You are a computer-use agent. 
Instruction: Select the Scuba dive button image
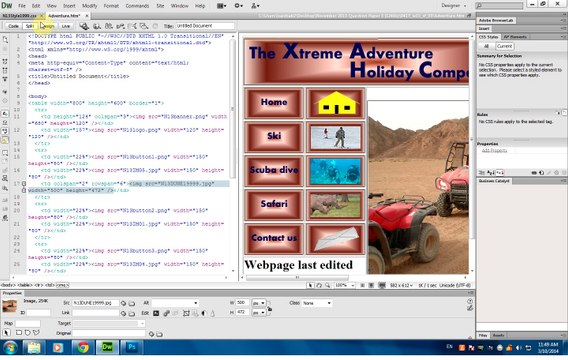click(x=274, y=171)
